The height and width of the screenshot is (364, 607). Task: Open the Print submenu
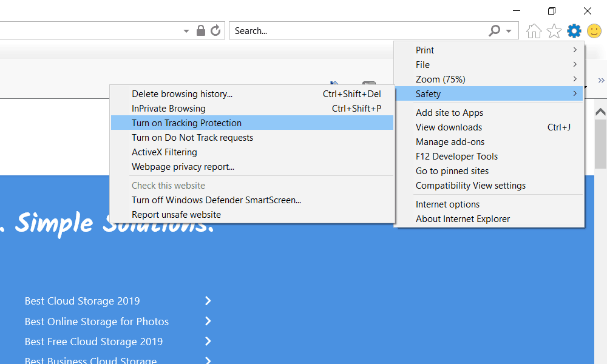click(x=489, y=50)
